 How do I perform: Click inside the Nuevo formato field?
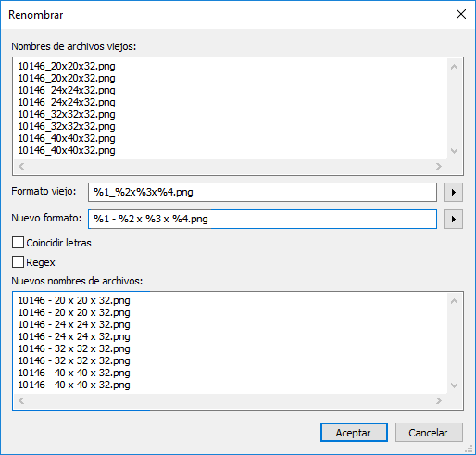262,219
